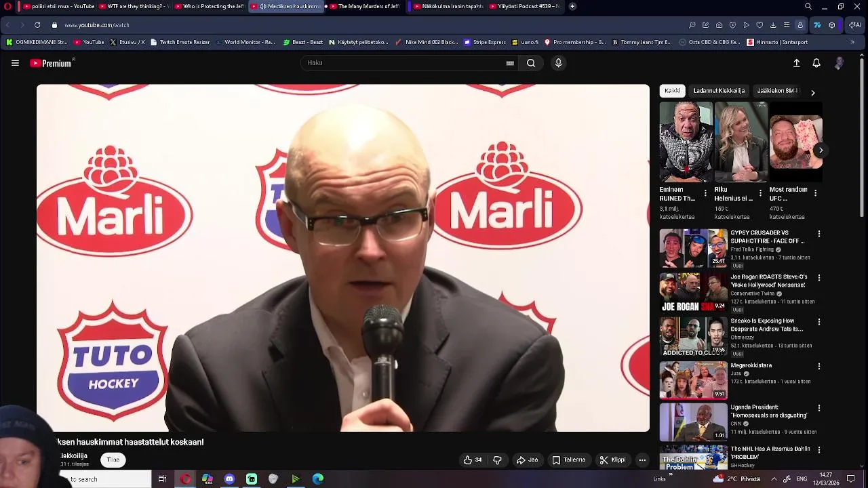This screenshot has height=488, width=868.
Task: Switch to 'WTF are they thinking?' tab
Action: pyautogui.click(x=134, y=6)
